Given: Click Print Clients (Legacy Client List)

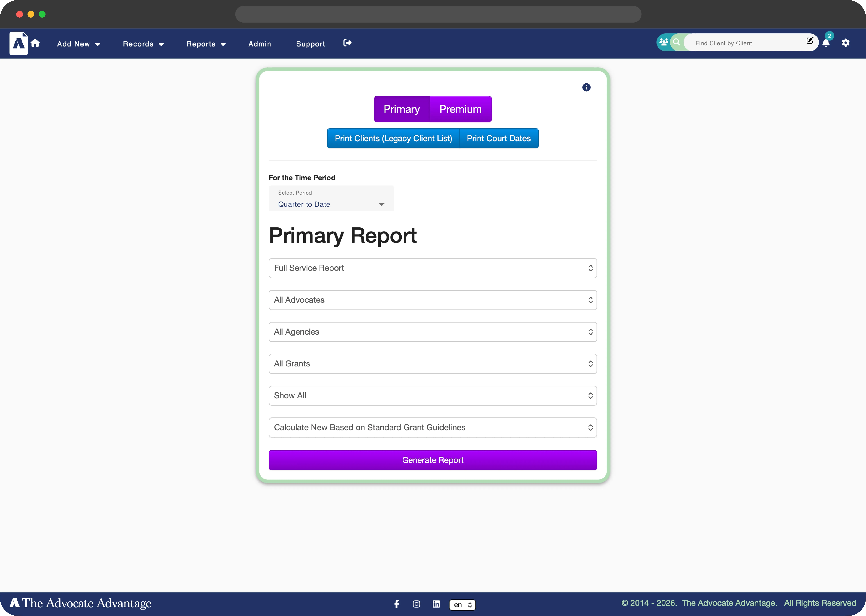Looking at the screenshot, I should click(393, 138).
